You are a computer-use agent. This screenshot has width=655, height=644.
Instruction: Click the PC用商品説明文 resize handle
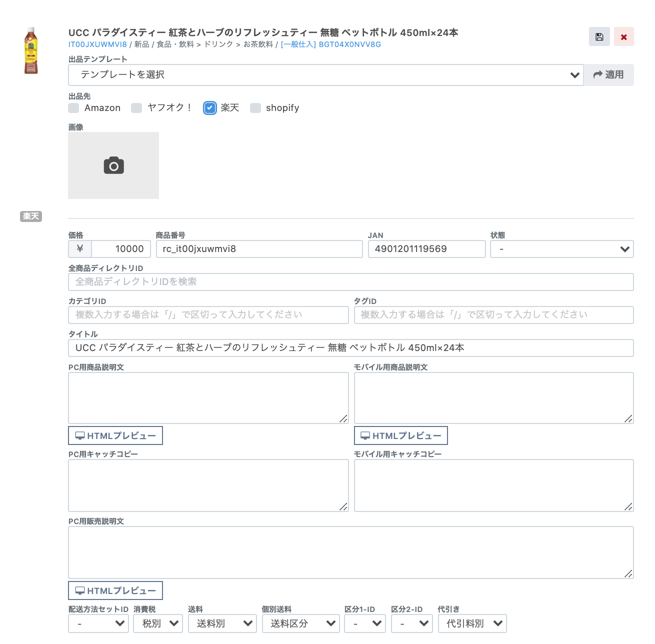[x=343, y=419]
